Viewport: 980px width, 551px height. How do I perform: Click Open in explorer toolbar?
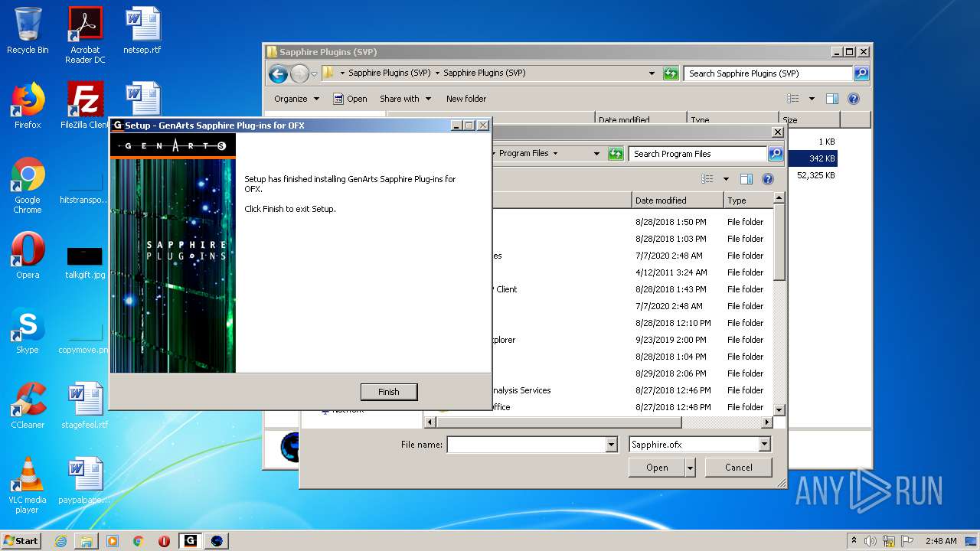point(351,99)
